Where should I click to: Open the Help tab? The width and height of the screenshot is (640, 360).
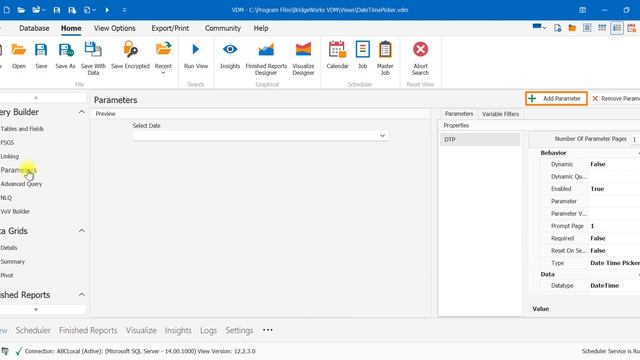pyautogui.click(x=261, y=28)
